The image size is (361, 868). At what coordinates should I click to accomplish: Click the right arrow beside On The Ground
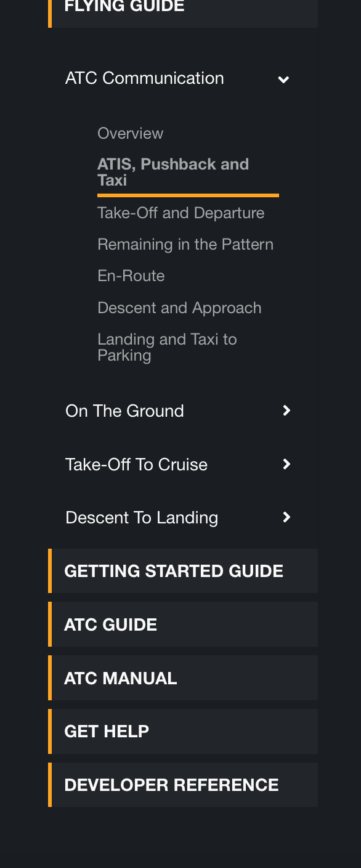pyautogui.click(x=286, y=411)
